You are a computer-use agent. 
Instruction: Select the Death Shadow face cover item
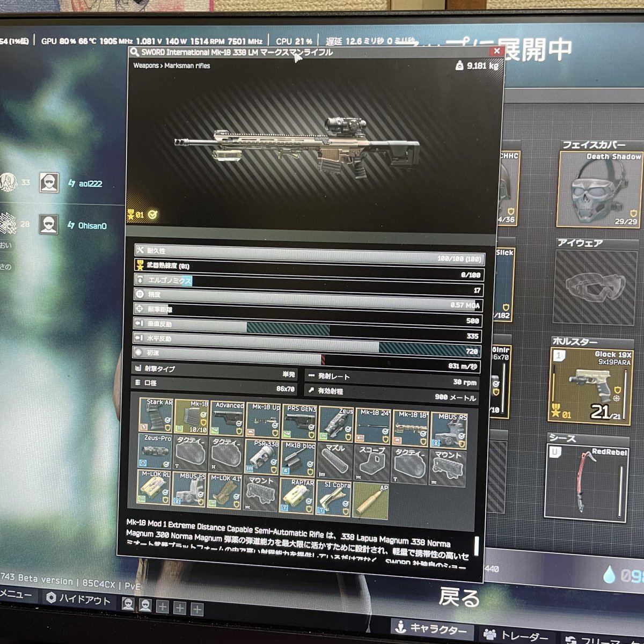(x=599, y=189)
